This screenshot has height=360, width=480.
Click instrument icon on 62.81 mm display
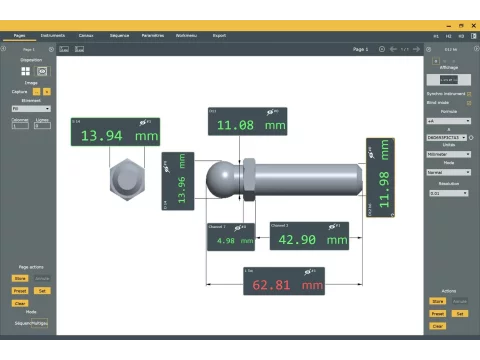click(x=308, y=272)
